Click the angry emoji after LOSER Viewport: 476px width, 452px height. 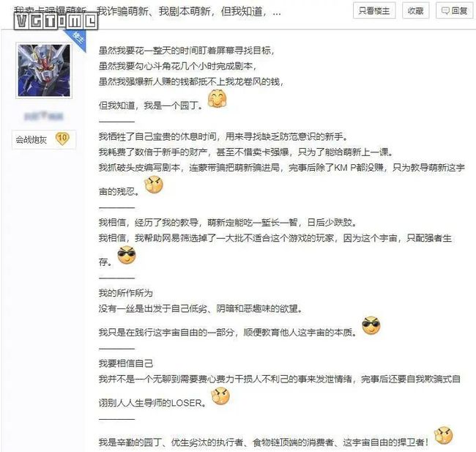(220, 396)
